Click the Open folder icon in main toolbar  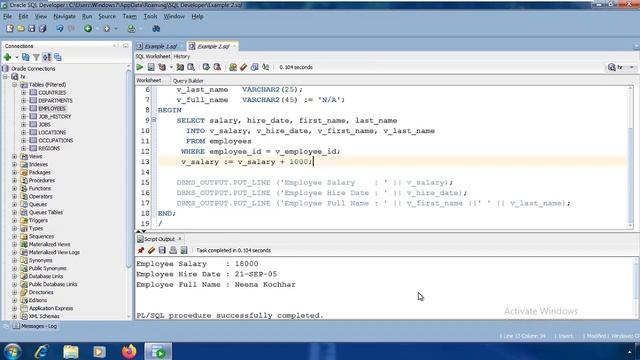click(x=20, y=29)
